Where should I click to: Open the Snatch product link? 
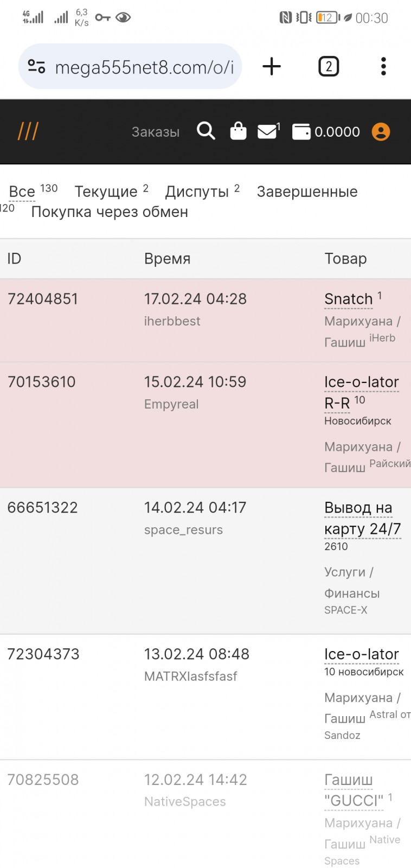(348, 299)
